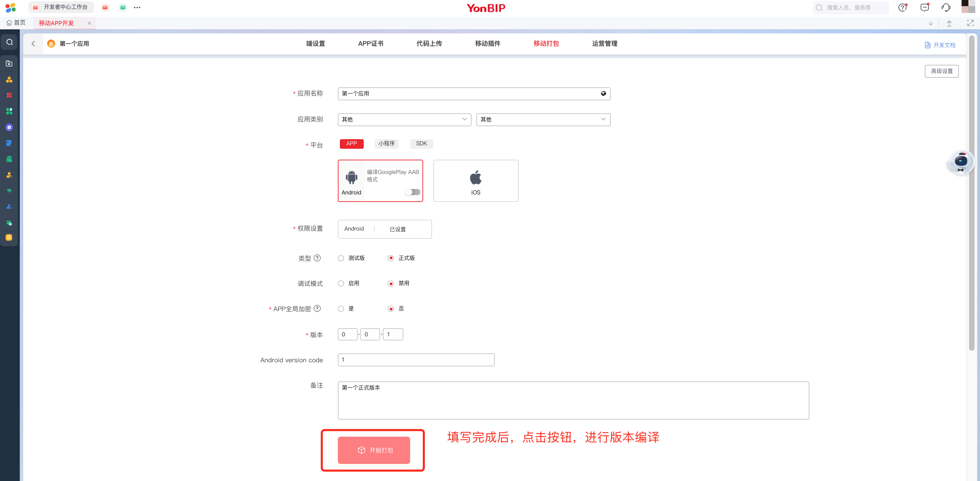Toggle the GooglePlay AAB format switch
The height and width of the screenshot is (481, 980).
pos(413,192)
